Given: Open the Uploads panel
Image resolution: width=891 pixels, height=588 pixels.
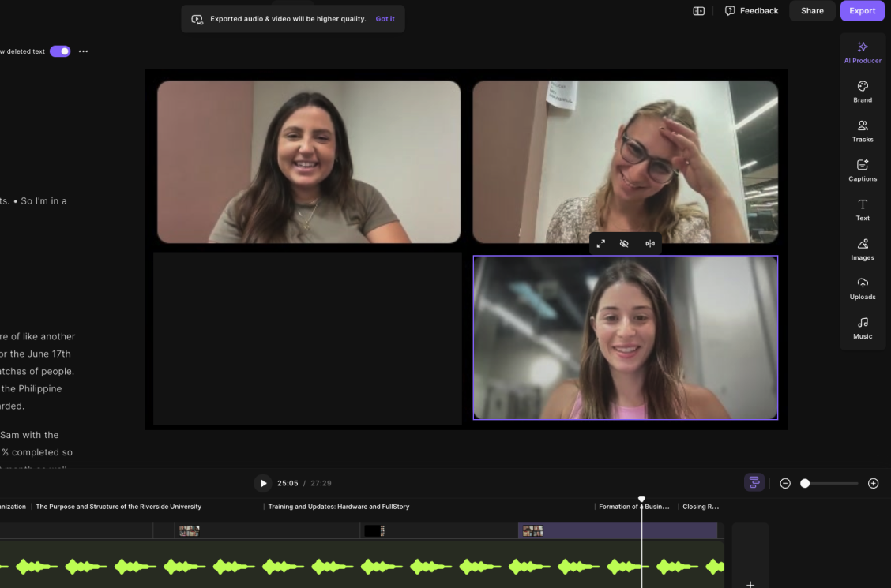Looking at the screenshot, I should point(863,289).
